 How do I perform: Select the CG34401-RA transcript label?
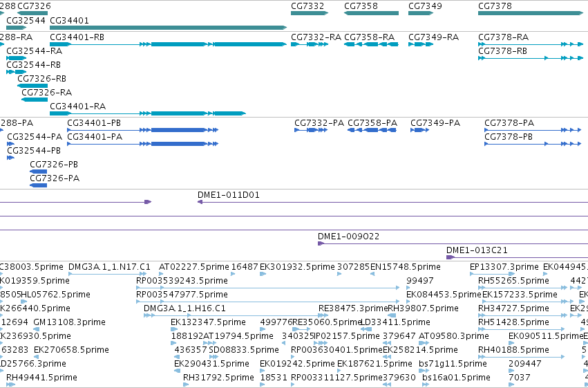[77, 107]
